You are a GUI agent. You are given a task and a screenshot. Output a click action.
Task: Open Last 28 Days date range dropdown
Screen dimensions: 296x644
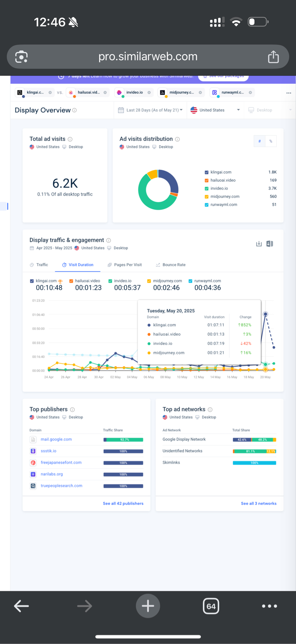click(150, 110)
